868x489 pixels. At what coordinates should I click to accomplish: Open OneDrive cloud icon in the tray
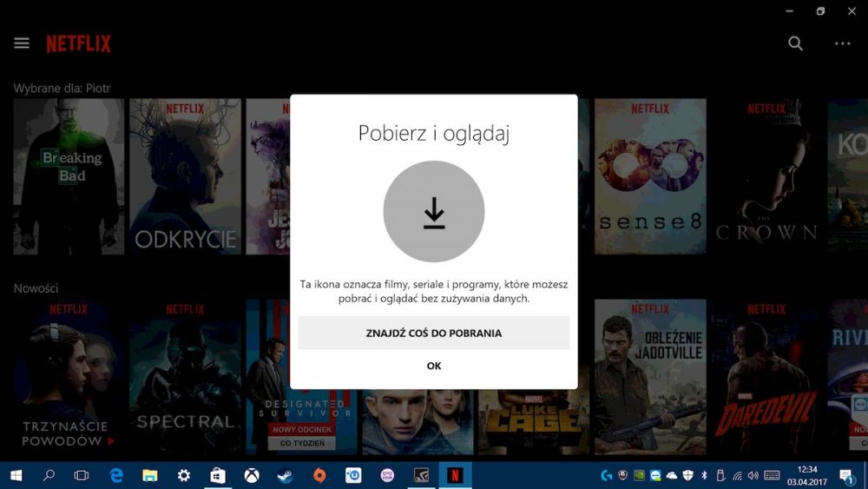[672, 475]
